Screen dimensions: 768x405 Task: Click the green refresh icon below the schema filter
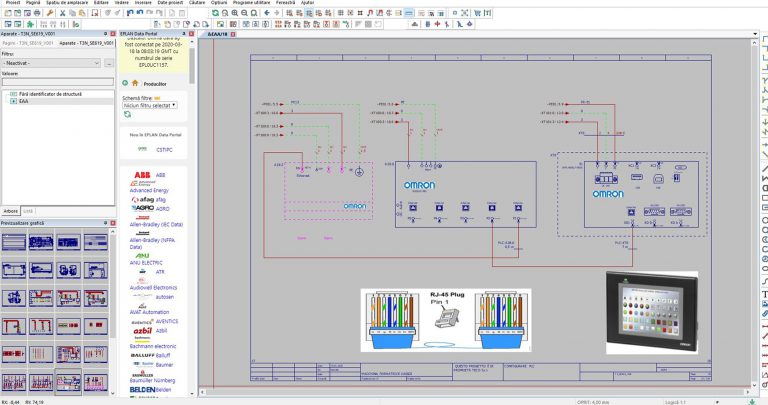(127, 114)
